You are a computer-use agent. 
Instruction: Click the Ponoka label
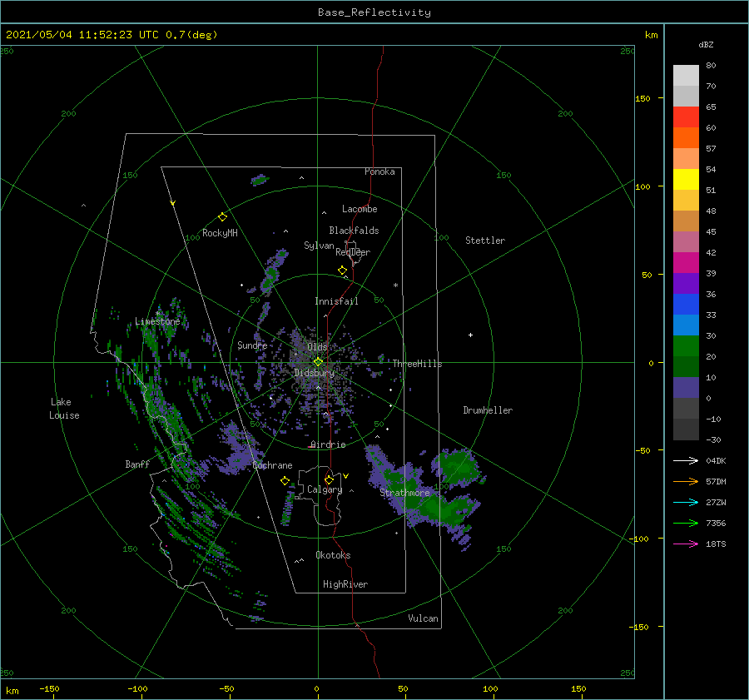point(379,171)
